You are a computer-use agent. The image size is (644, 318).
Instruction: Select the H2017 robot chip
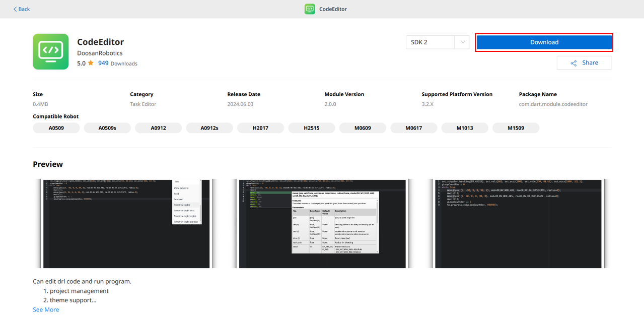[x=260, y=128]
